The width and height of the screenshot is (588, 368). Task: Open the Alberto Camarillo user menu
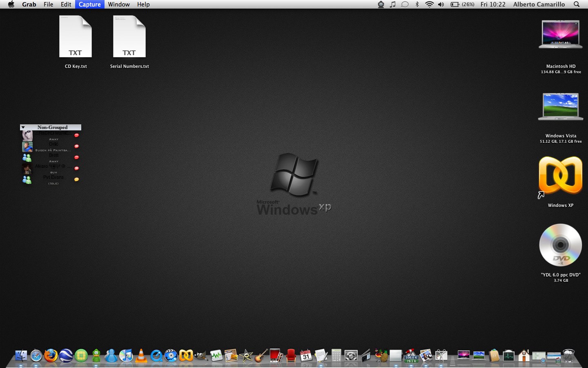tap(539, 4)
